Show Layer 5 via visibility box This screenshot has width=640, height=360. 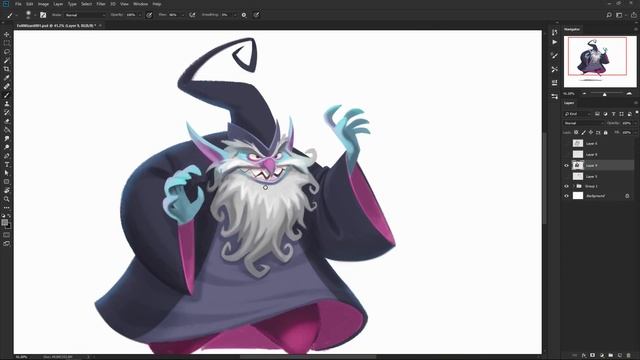click(566, 176)
